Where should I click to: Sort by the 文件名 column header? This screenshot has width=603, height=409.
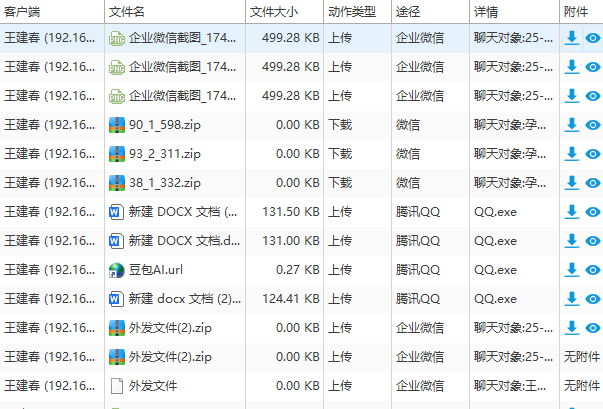(175, 12)
